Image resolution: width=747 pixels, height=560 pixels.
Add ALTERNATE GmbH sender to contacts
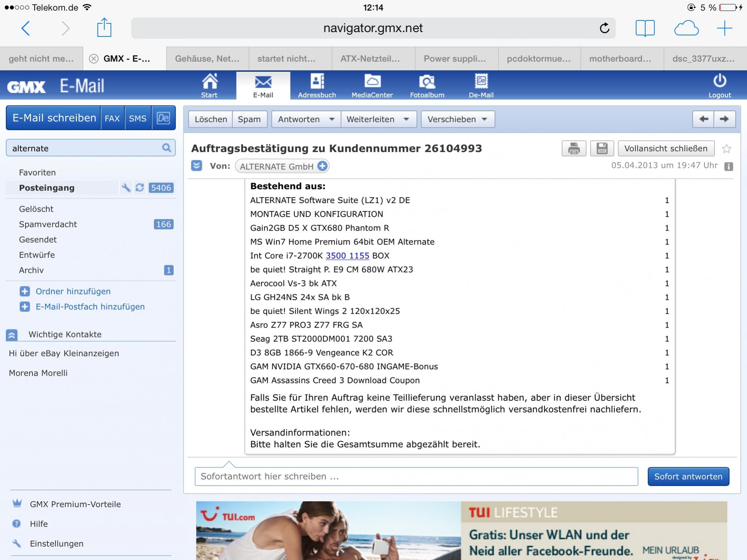point(322,166)
